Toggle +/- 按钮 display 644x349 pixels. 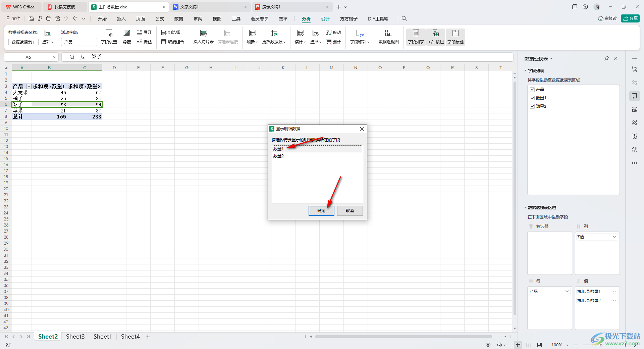pos(436,37)
